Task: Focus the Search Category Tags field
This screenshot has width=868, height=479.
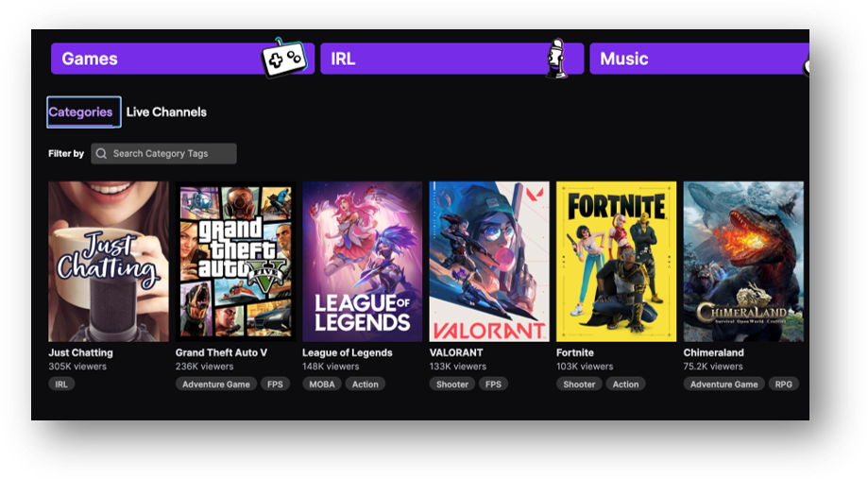Action: 163,153
